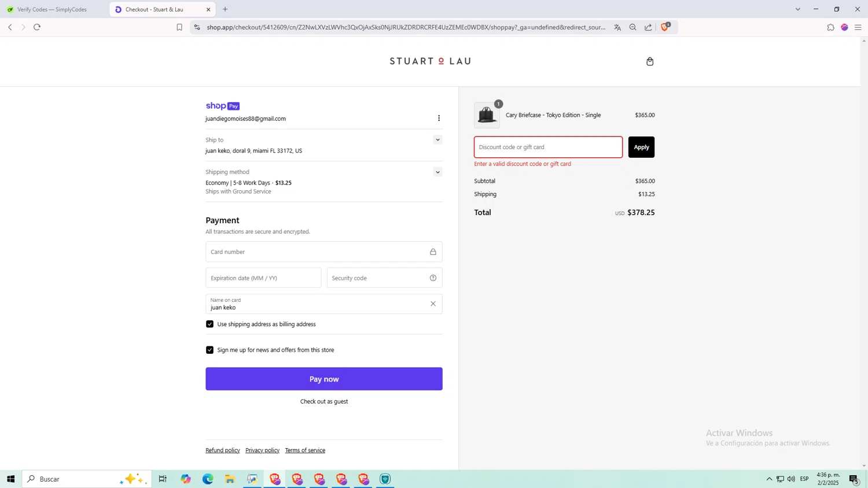
Task: Click the Shop Pay logo
Action: [x=223, y=106]
